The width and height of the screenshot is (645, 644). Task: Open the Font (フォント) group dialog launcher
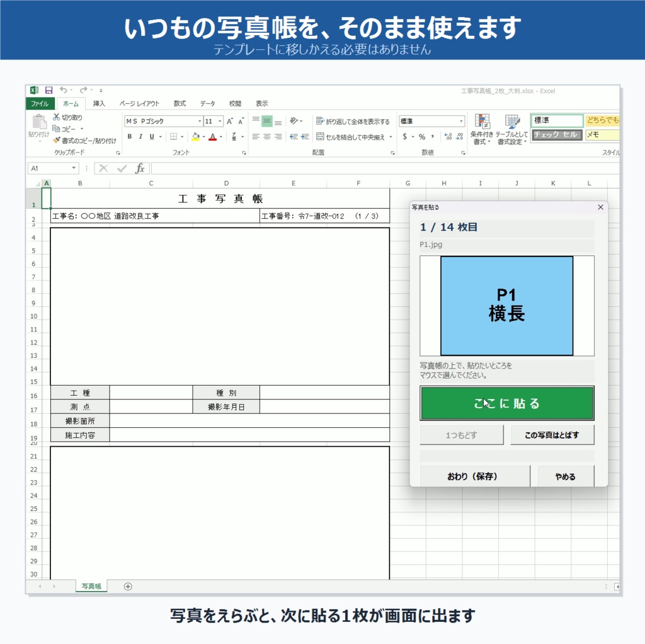(244, 152)
